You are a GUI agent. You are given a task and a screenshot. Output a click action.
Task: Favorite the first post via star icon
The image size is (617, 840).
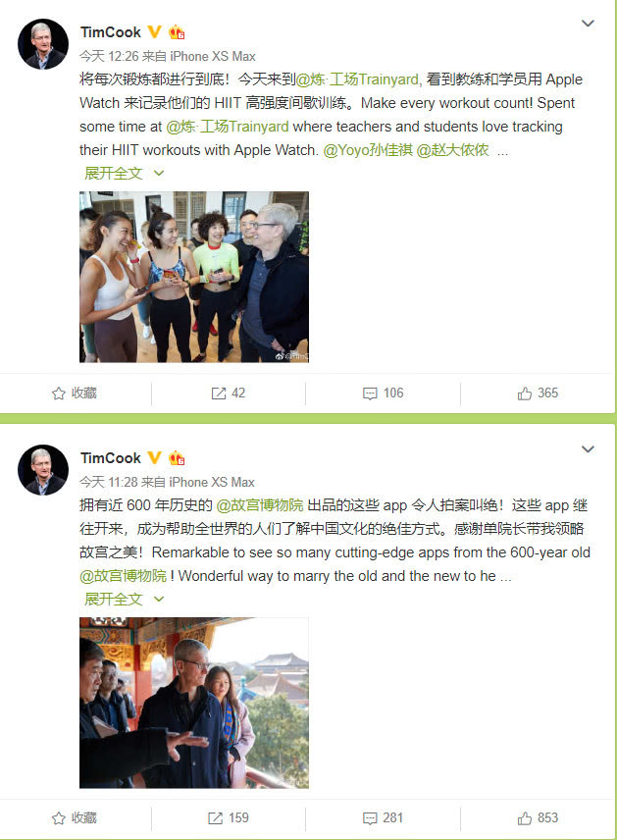click(59, 394)
